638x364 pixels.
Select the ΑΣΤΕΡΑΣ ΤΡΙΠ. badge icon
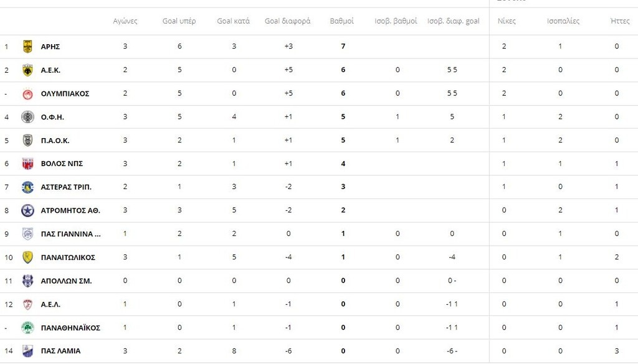tap(27, 187)
